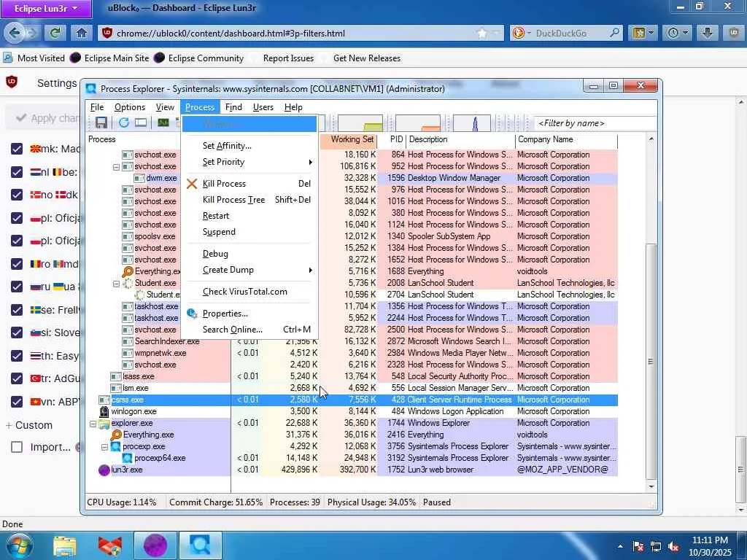Click the uBlock shield logo on dashboard
Image resolution: width=747 pixels, height=560 pixels.
(x=12, y=82)
